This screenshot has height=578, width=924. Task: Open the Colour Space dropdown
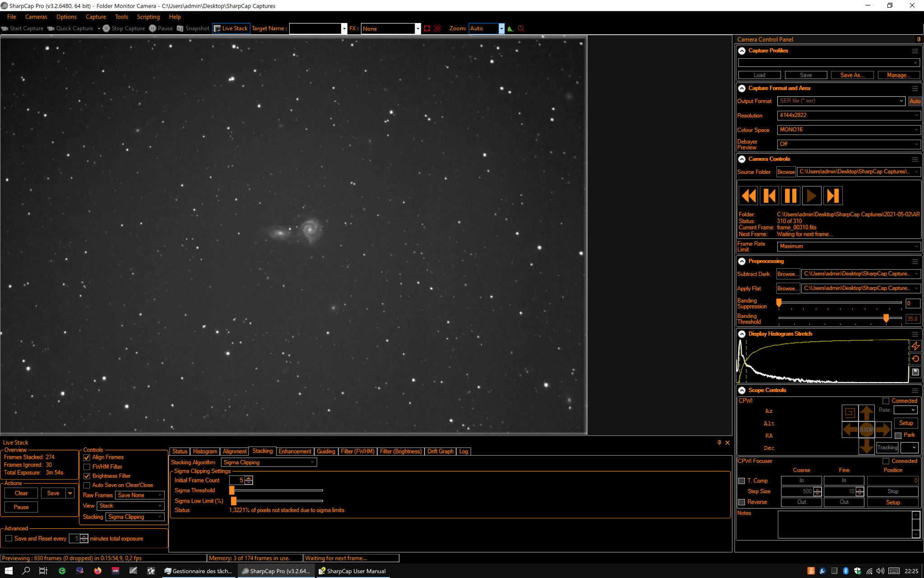(849, 130)
